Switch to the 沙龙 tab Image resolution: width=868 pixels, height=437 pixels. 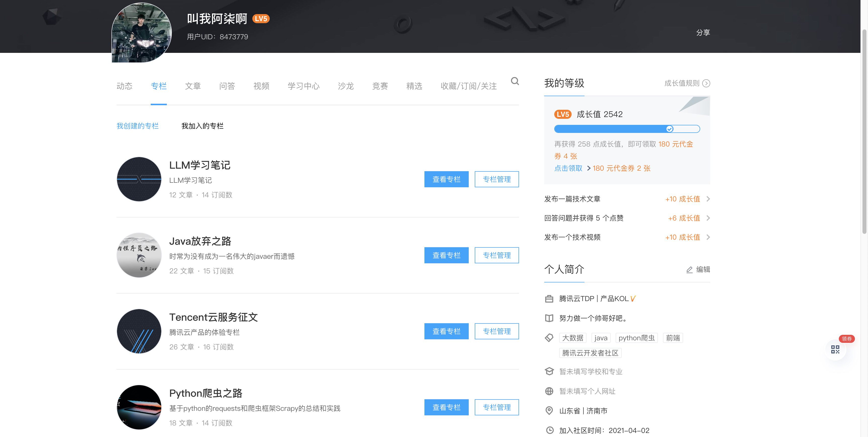click(346, 86)
